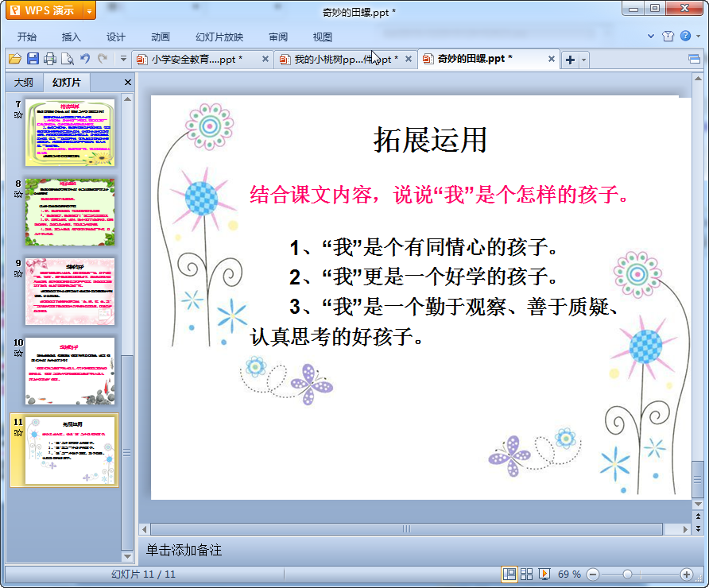Click the slide title 拓展运用
Viewport: 709px width, 588px height.
pyautogui.click(x=430, y=140)
